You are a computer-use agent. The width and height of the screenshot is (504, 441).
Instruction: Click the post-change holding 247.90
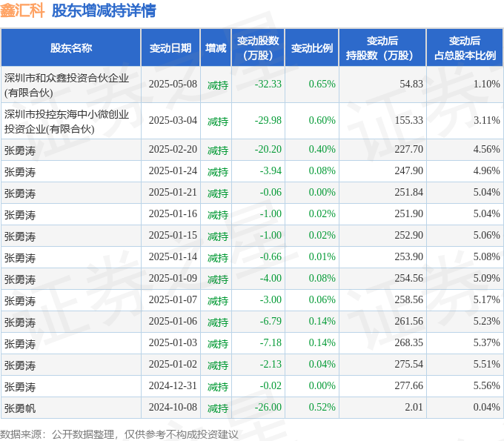409,170
